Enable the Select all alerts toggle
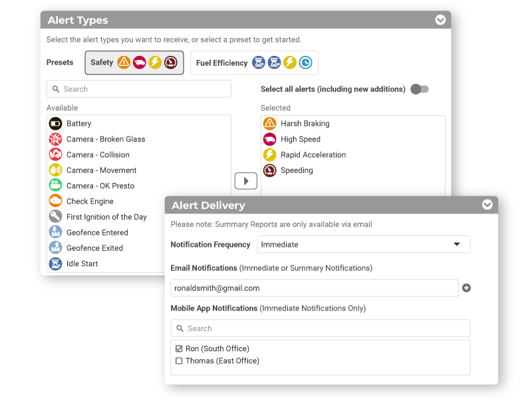Image resolution: width=532 pixels, height=403 pixels. (x=419, y=87)
